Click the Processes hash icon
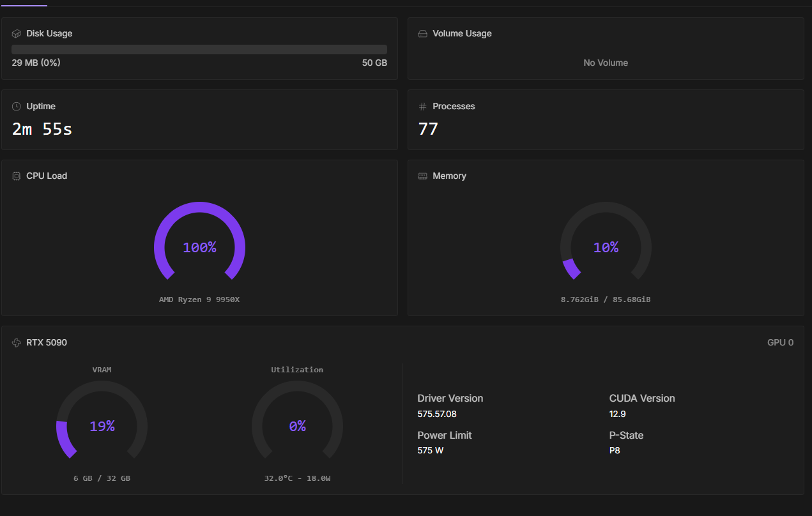This screenshot has width=812, height=516. point(422,107)
